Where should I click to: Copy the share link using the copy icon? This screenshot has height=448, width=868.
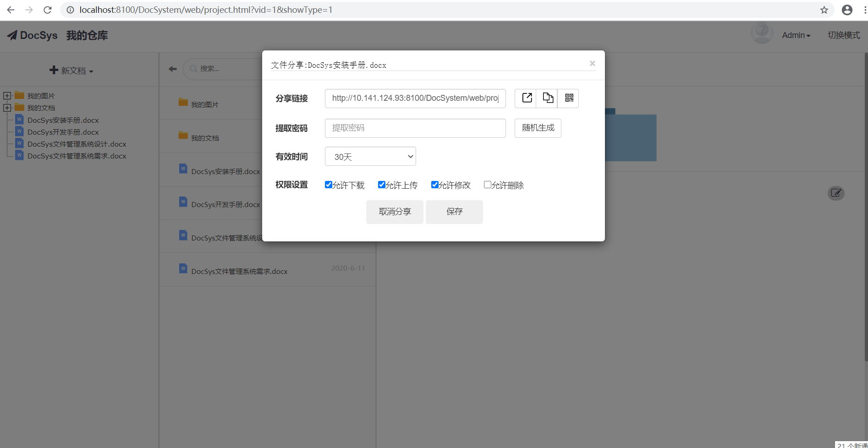pos(547,98)
